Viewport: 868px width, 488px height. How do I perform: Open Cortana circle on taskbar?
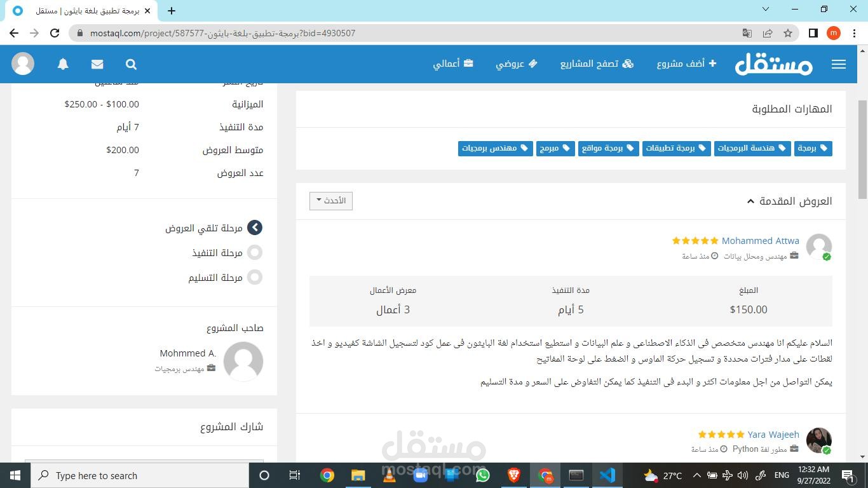[264, 475]
